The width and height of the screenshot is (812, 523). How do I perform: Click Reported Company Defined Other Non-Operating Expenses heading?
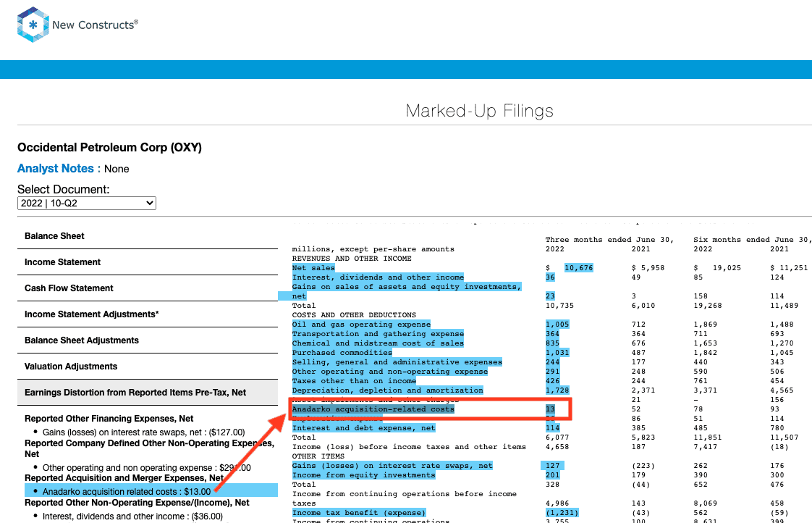tap(149, 448)
